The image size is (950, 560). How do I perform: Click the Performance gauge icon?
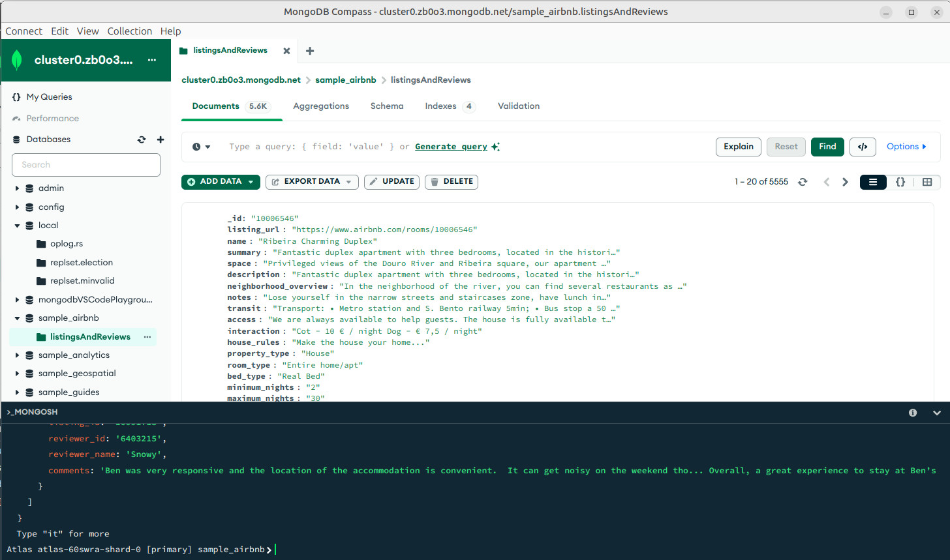point(16,119)
